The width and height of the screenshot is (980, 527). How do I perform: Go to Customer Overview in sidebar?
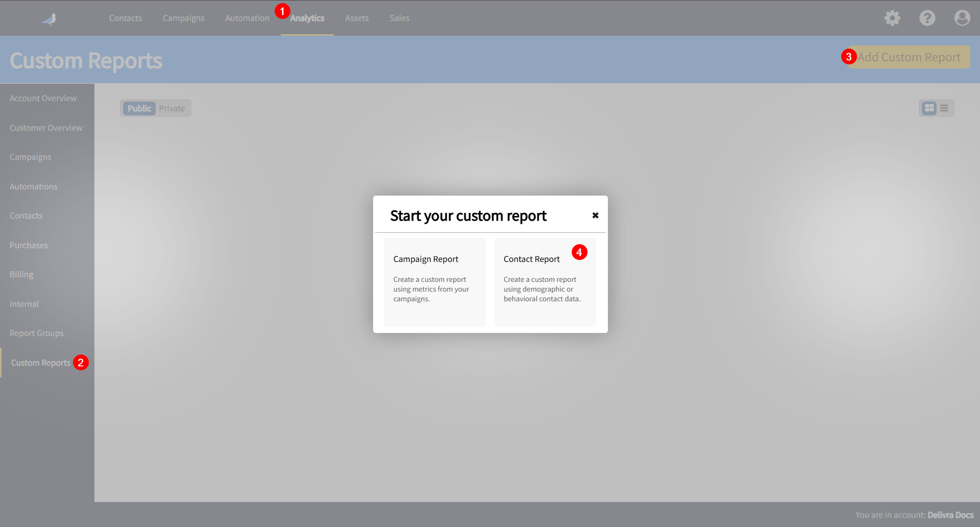click(x=46, y=128)
